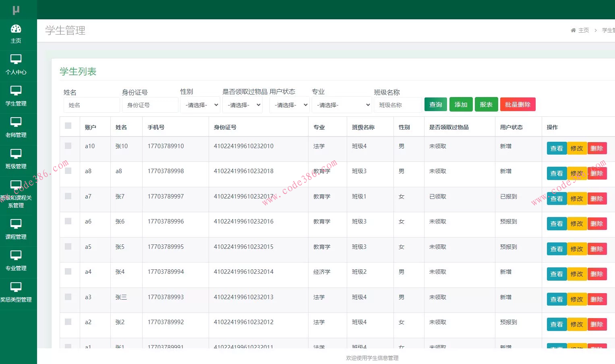The height and width of the screenshot is (364, 615).
Task: Select the checkbox for row a6
Action: coord(68,221)
